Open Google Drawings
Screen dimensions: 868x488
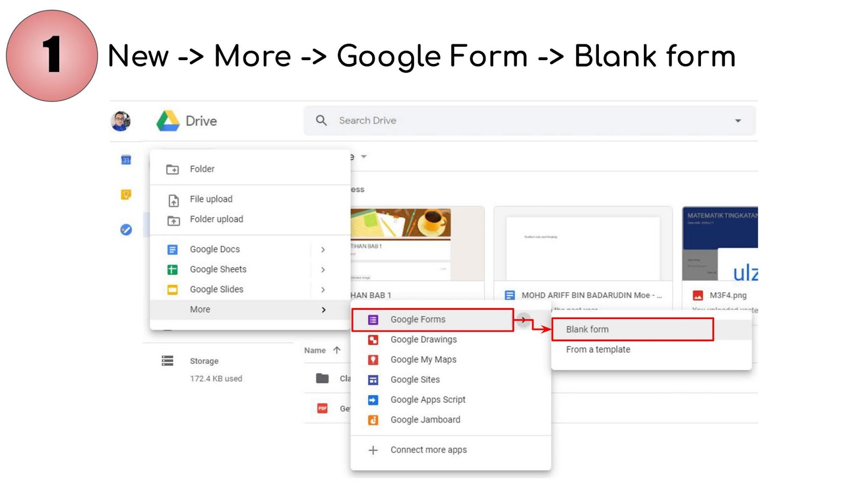click(424, 339)
